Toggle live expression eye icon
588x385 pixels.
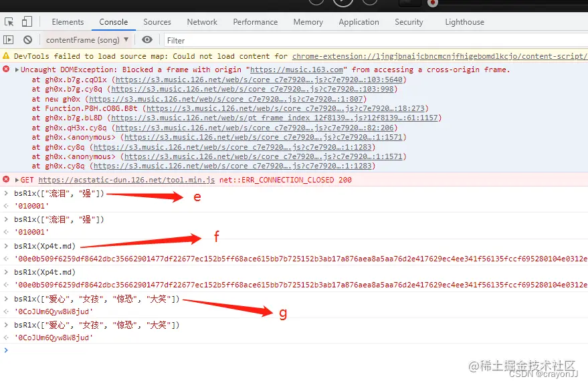(x=147, y=39)
